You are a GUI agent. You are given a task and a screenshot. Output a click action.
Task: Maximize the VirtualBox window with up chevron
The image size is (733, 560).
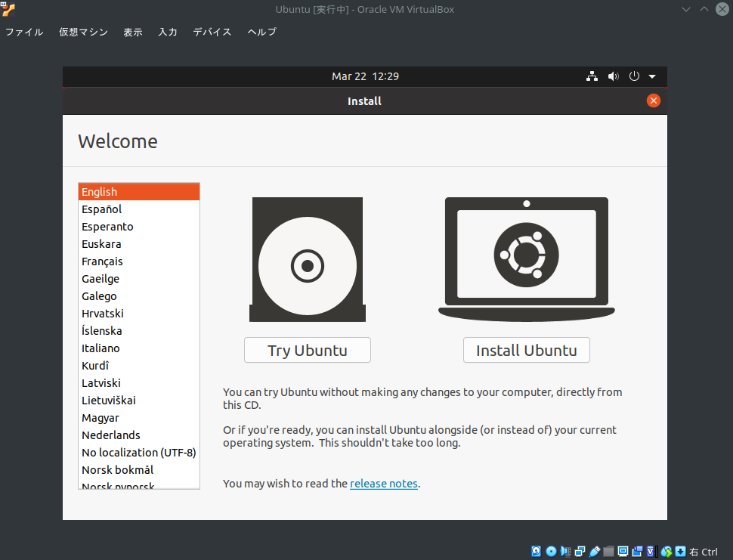click(x=704, y=9)
